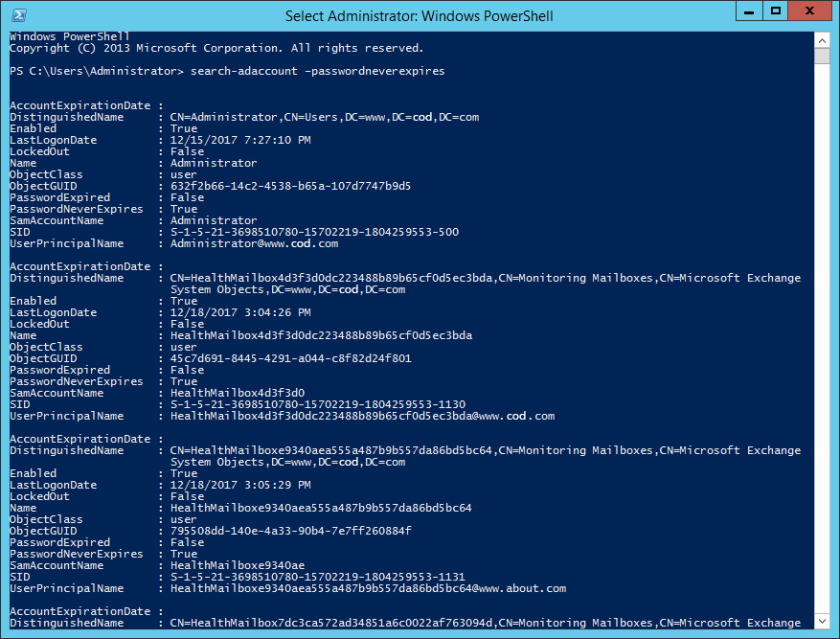Click the SID ending in 500
Image resolution: width=840 pixels, height=639 pixels.
pyautogui.click(x=314, y=232)
